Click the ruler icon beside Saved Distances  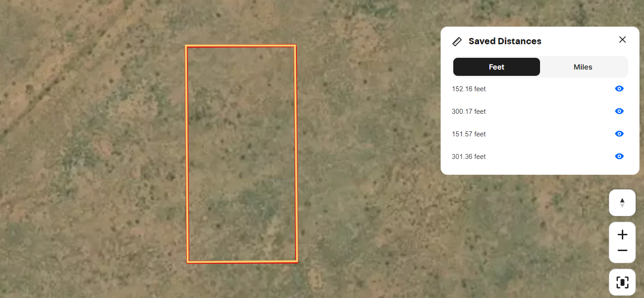click(457, 42)
